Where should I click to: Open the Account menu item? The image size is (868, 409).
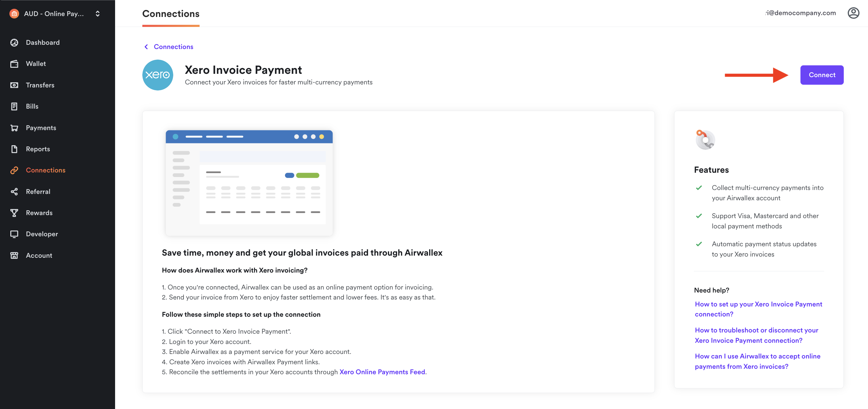tap(39, 256)
